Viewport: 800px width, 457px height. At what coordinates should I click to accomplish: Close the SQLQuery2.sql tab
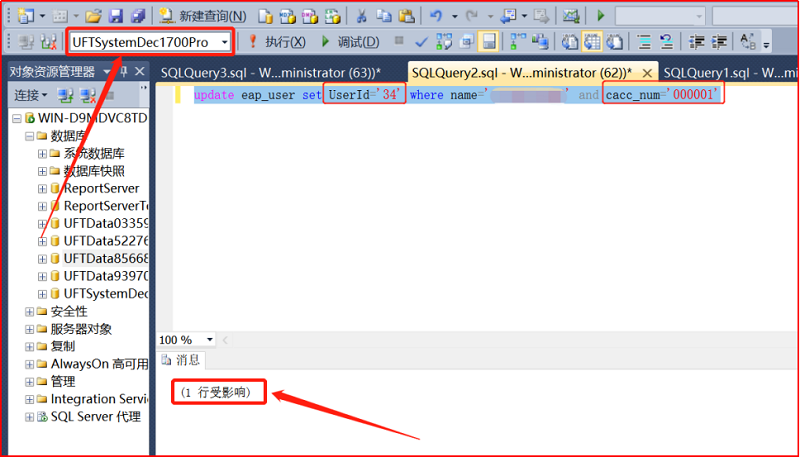pyautogui.click(x=647, y=73)
